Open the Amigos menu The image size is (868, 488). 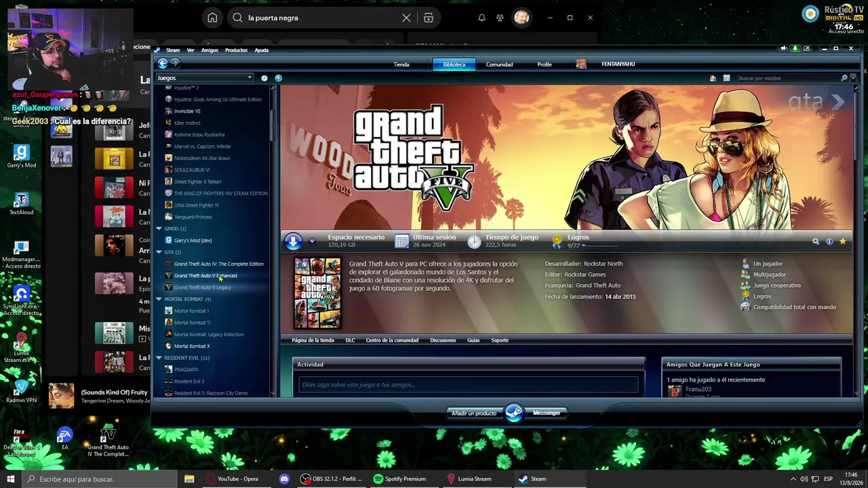coord(210,50)
